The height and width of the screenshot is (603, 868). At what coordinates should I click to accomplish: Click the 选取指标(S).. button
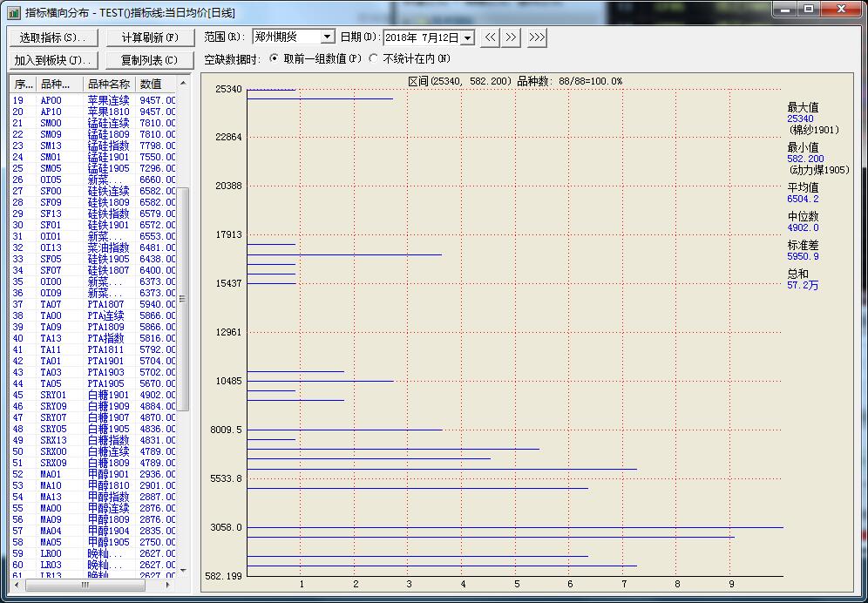(54, 37)
